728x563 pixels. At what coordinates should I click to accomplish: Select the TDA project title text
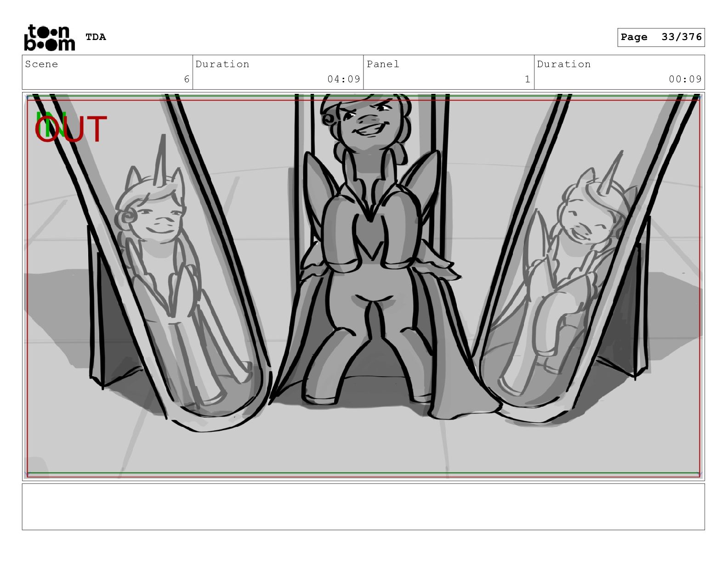pos(96,37)
